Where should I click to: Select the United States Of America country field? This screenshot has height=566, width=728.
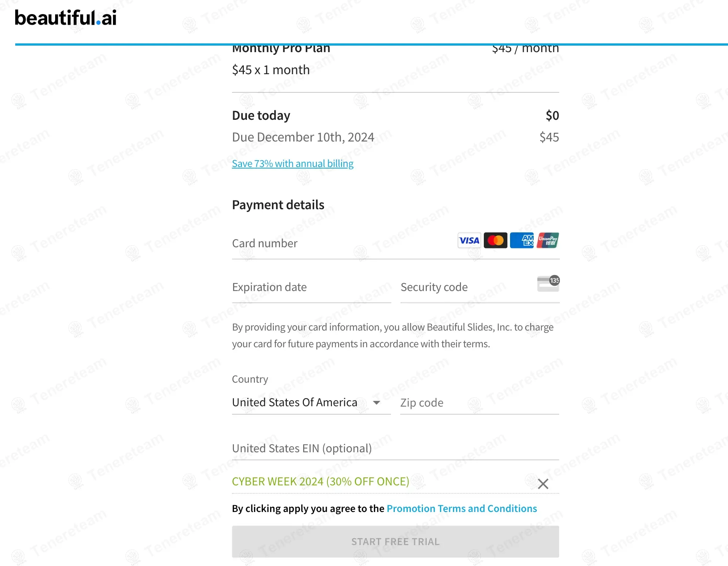point(295,402)
